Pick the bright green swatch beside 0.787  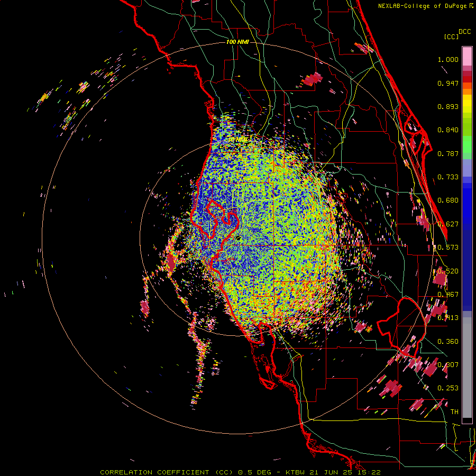pos(467,144)
